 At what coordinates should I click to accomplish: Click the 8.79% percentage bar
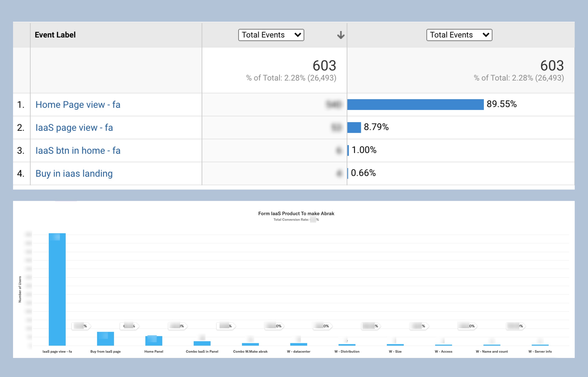coord(354,128)
